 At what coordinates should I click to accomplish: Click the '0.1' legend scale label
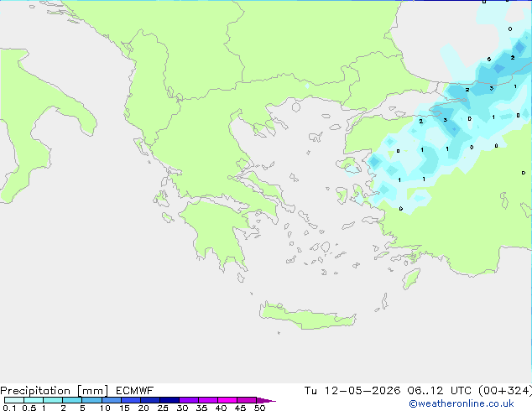[9, 408]
